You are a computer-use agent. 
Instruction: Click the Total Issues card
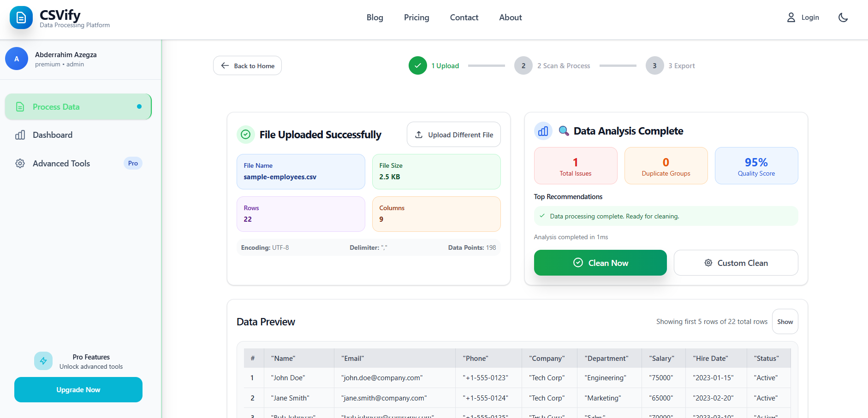pos(576,166)
